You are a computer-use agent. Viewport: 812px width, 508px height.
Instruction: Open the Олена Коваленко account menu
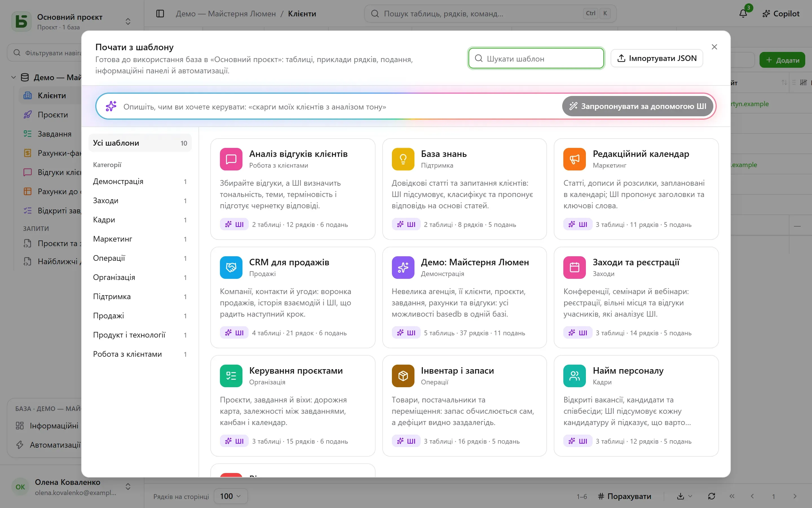click(x=71, y=487)
